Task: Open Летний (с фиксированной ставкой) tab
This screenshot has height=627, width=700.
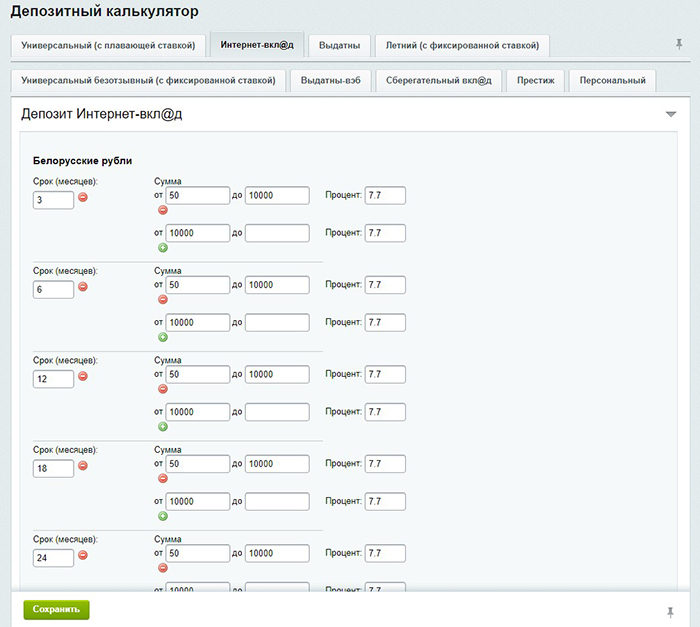Action: coord(461,46)
